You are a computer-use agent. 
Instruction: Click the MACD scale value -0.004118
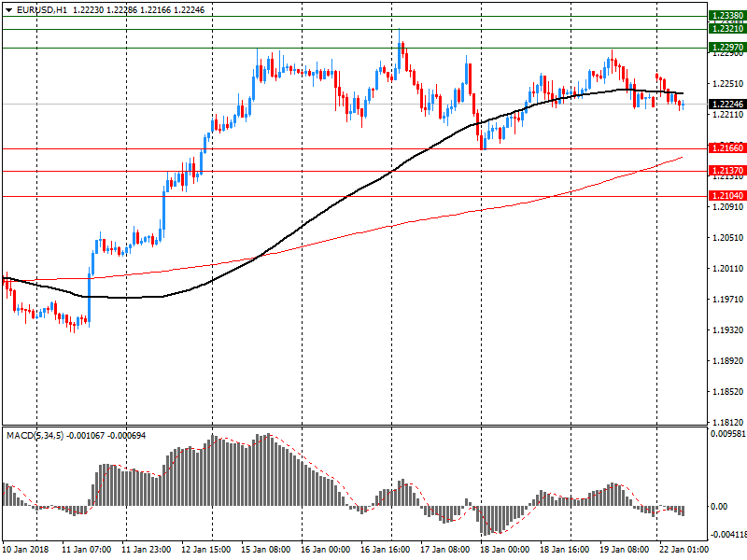(728, 535)
